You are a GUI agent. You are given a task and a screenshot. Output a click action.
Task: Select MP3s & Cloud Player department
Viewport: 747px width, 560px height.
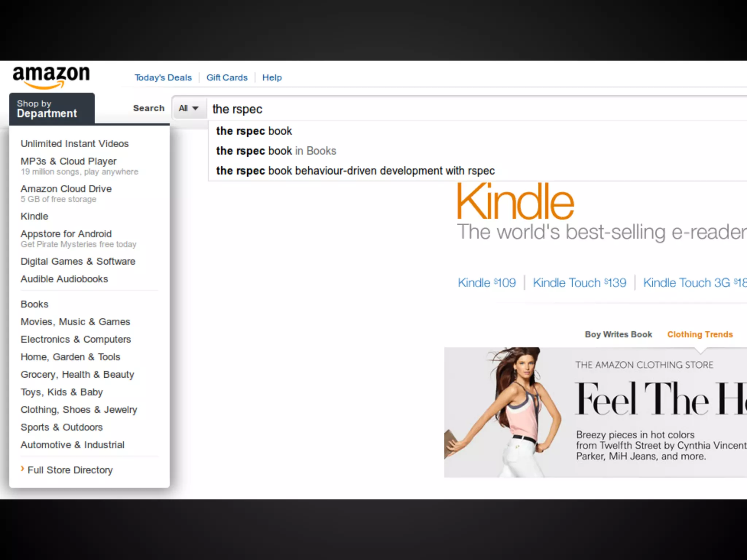tap(69, 161)
